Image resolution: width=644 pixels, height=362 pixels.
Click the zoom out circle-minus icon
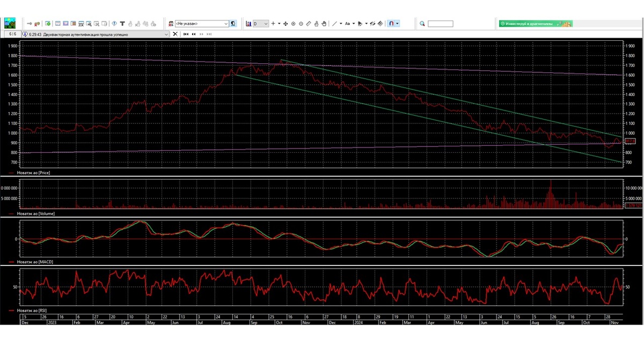click(x=301, y=24)
